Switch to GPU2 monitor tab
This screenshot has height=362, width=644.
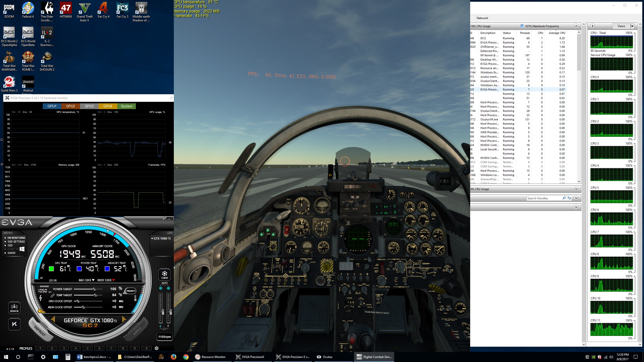pyautogui.click(x=70, y=106)
